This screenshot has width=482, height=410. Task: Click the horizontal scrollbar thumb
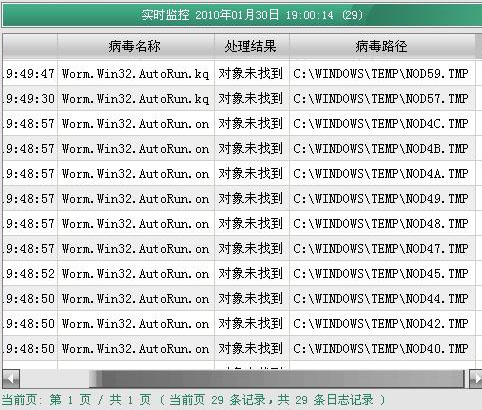277,379
